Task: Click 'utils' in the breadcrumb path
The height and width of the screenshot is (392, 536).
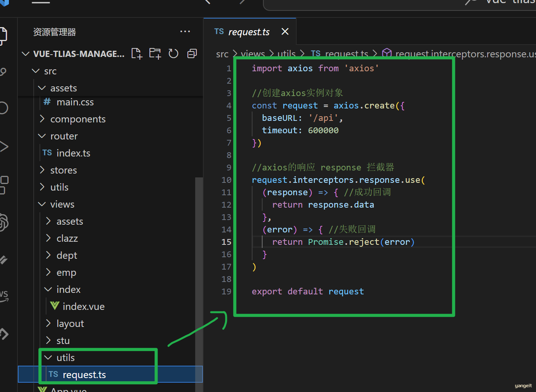Action: [x=287, y=54]
